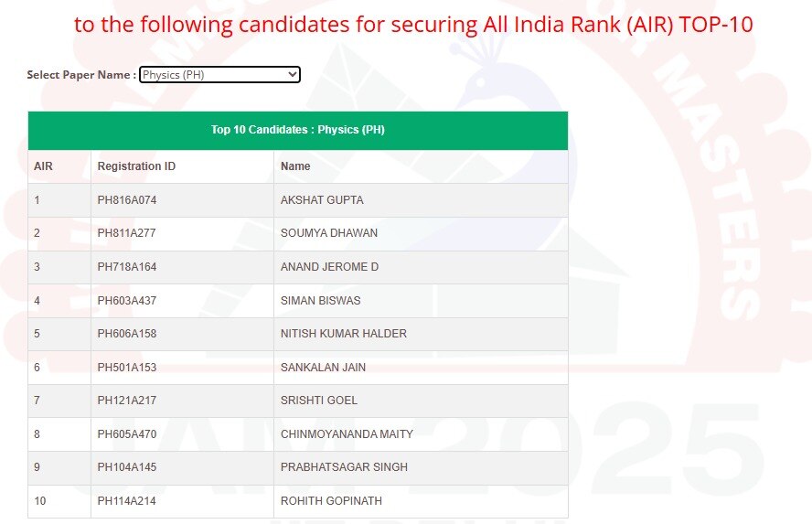Viewport: 812px width, 524px height.
Task: Select the name AKSHAT GUPTA
Action: [322, 200]
